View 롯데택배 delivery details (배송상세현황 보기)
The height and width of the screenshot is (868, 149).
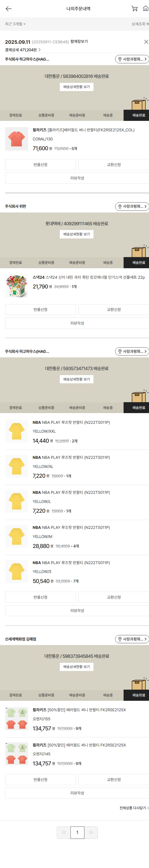tap(77, 234)
